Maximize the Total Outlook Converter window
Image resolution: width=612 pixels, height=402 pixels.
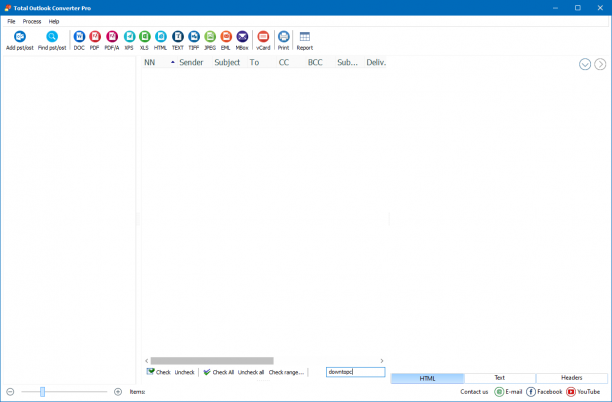click(578, 8)
